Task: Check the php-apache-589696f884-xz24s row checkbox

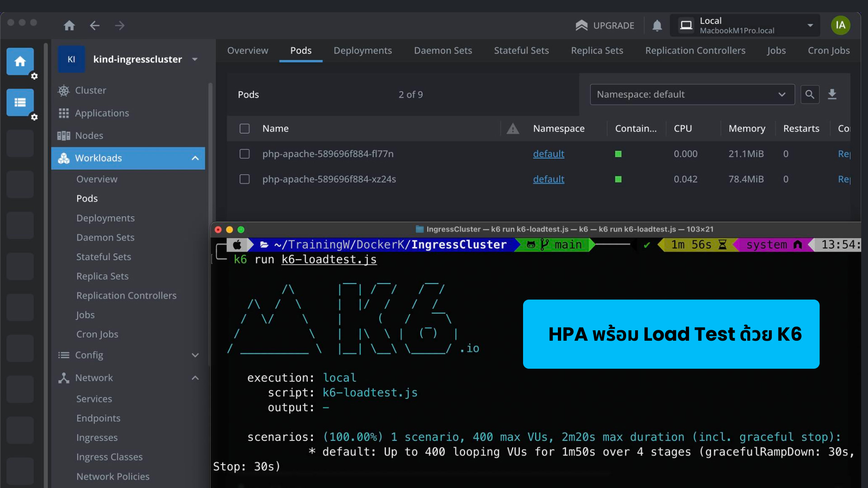Action: (245, 179)
